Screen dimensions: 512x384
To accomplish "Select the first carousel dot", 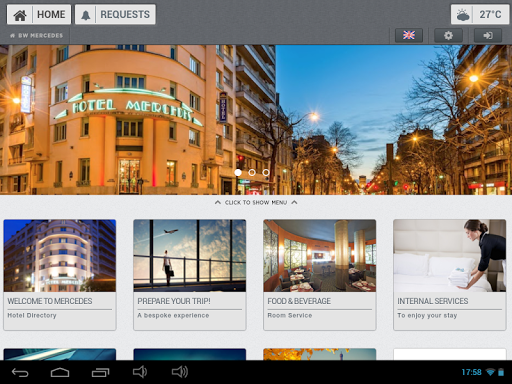I will (x=238, y=172).
